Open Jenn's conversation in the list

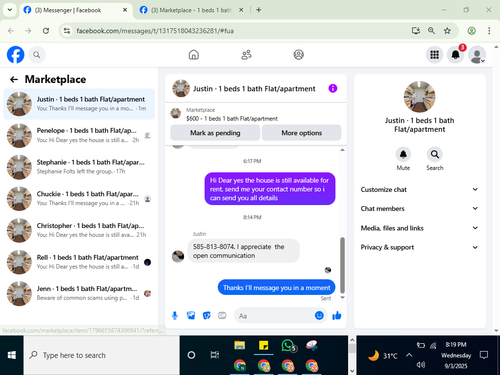(79, 293)
